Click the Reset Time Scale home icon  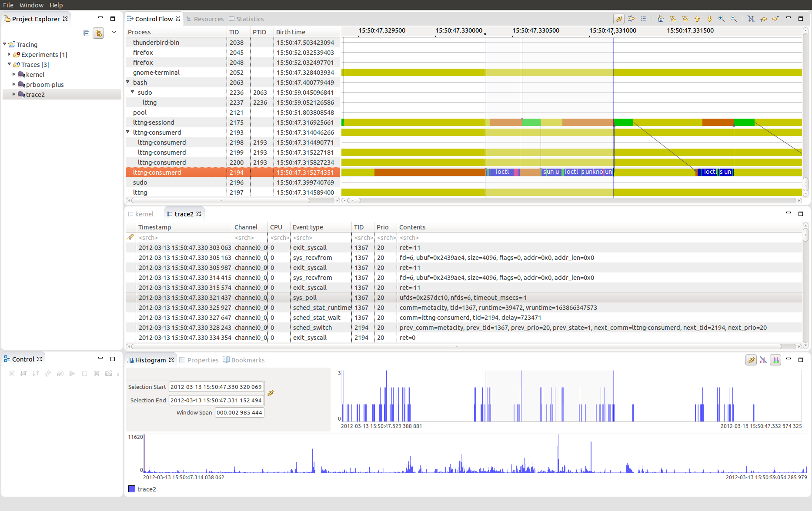[661, 19]
